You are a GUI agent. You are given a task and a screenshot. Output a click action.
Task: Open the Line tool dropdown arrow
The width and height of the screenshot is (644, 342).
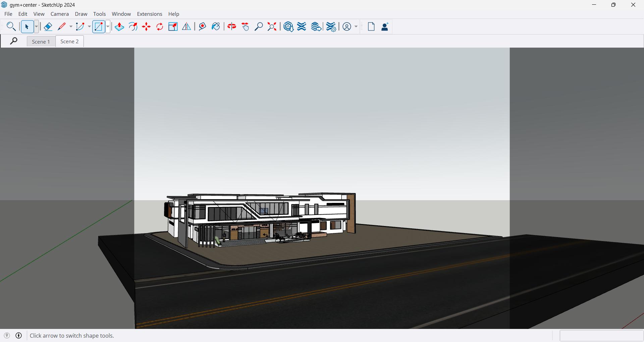[x=71, y=27]
